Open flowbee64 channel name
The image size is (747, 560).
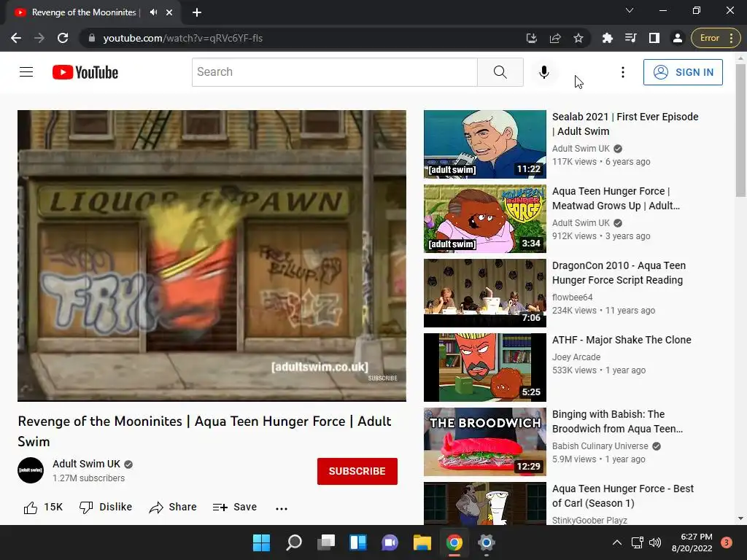572,297
